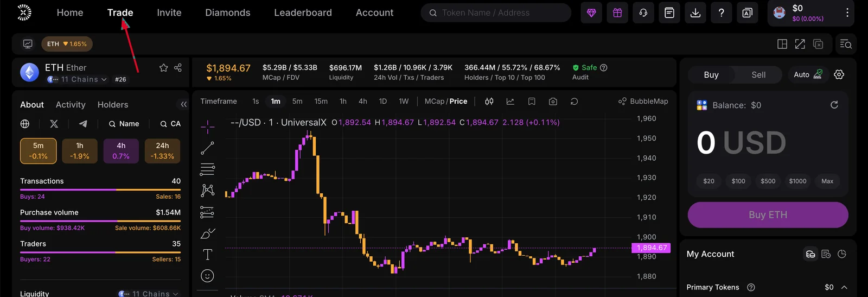Image resolution: width=868 pixels, height=297 pixels.
Task: Add ETH to favorites star
Action: [163, 67]
